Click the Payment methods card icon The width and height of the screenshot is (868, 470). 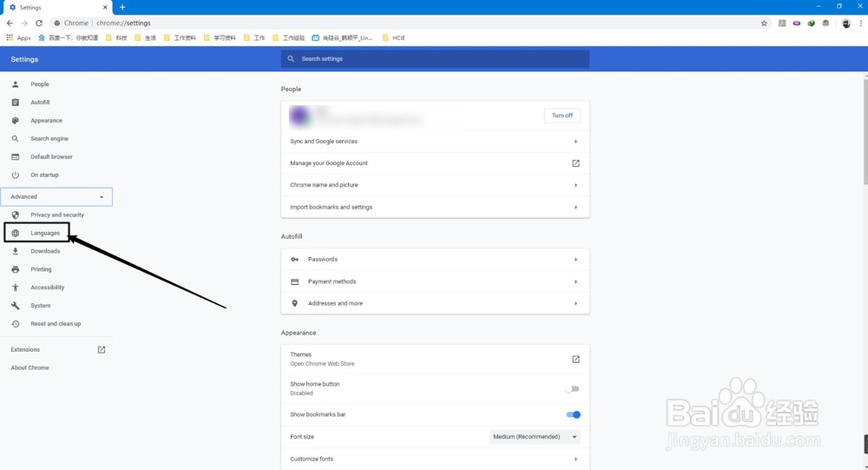[x=294, y=281]
